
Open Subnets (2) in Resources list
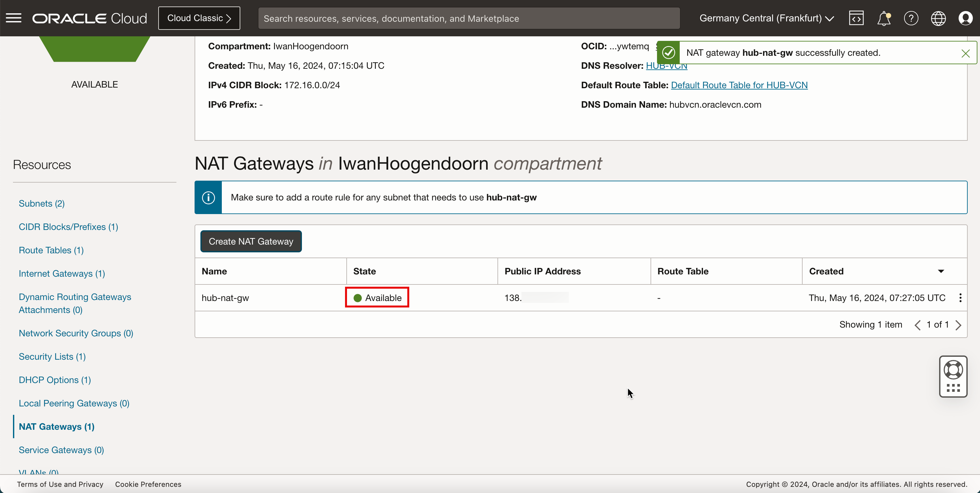42,203
